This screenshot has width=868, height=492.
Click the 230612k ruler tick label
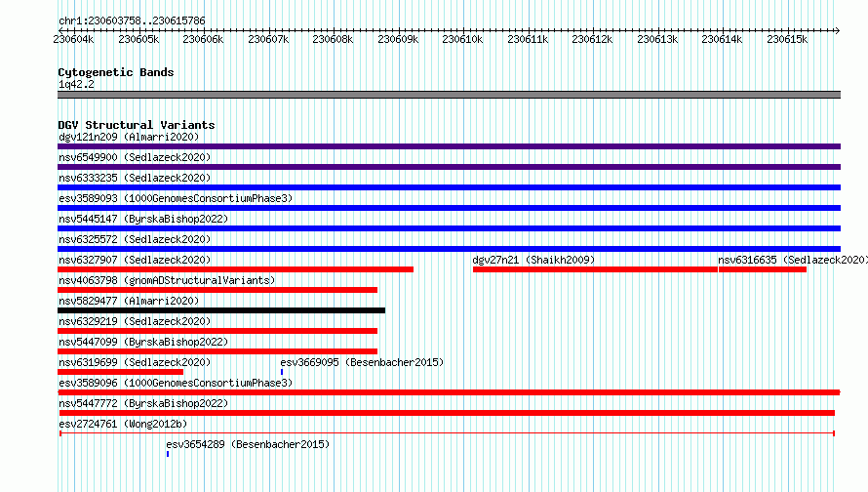click(x=592, y=39)
